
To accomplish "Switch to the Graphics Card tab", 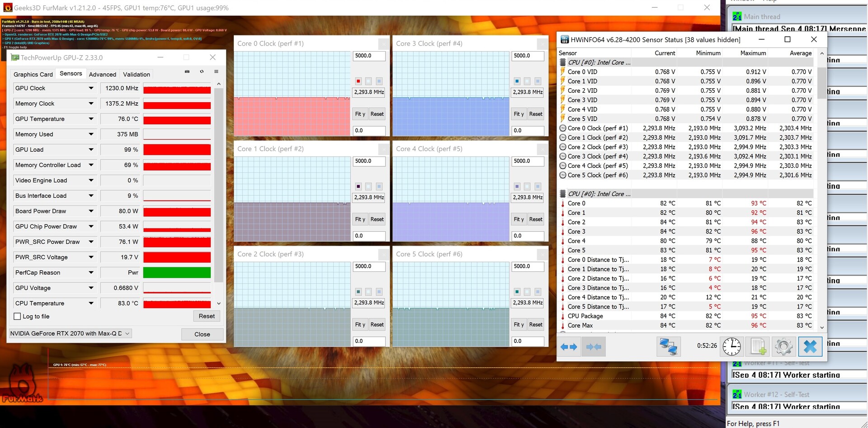I will coord(33,74).
